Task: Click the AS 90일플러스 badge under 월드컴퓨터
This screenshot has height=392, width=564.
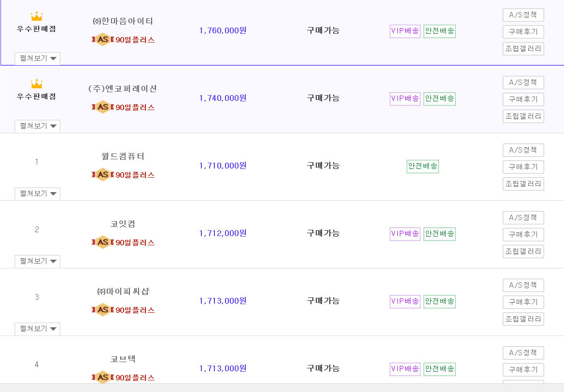Action: (123, 175)
